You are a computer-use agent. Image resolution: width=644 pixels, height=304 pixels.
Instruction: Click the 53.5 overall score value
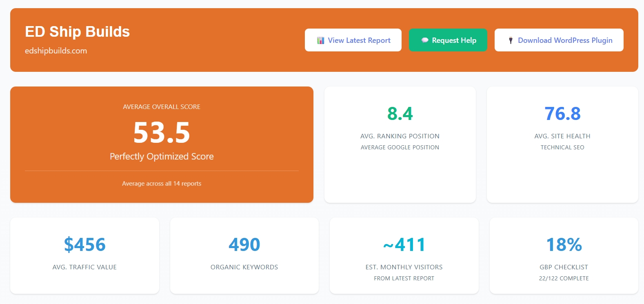pos(162,133)
